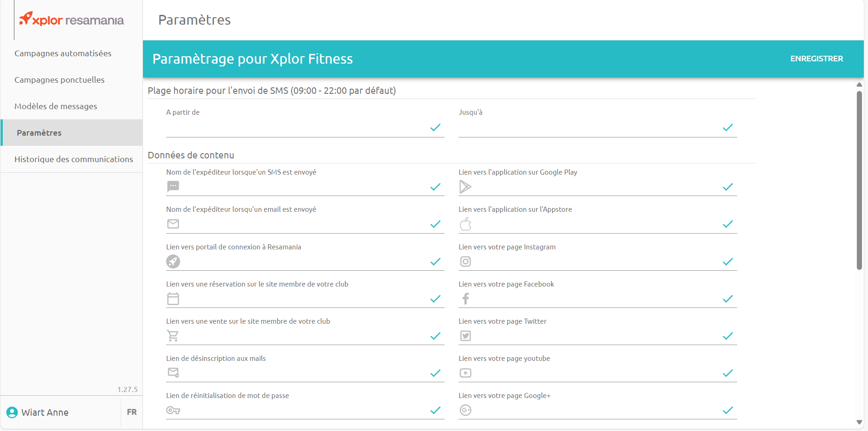
Task: Click the vertical scrollbar thumb
Action: [x=859, y=180]
